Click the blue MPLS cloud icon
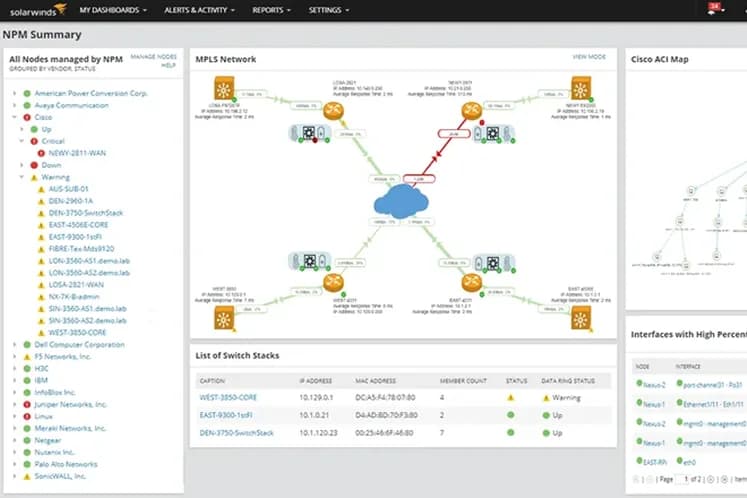This screenshot has width=747, height=498. pyautogui.click(x=401, y=201)
